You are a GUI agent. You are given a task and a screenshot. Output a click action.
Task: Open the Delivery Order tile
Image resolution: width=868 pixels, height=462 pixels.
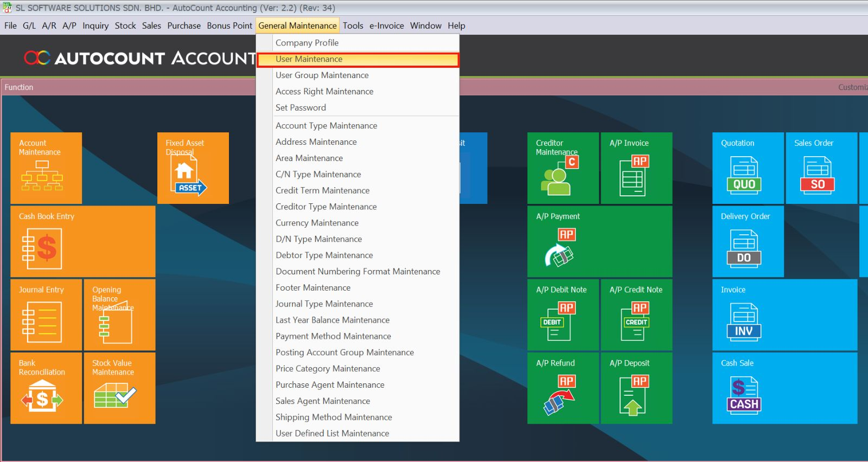748,241
